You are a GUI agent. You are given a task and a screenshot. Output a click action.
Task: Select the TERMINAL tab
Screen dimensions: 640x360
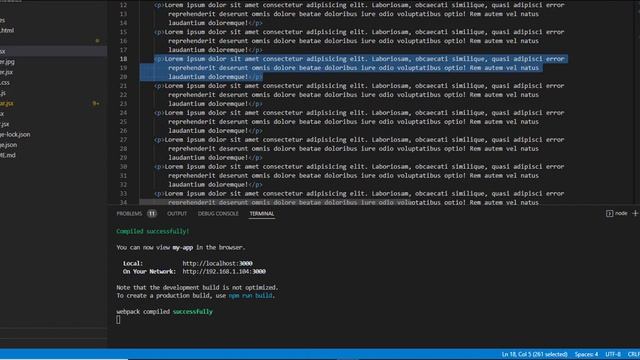coord(262,213)
